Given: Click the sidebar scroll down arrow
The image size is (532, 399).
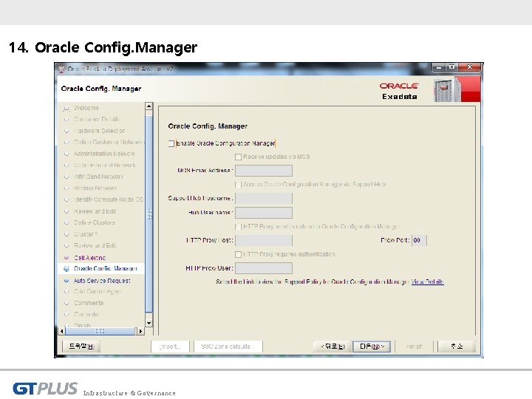Looking at the screenshot, I should coord(149,323).
